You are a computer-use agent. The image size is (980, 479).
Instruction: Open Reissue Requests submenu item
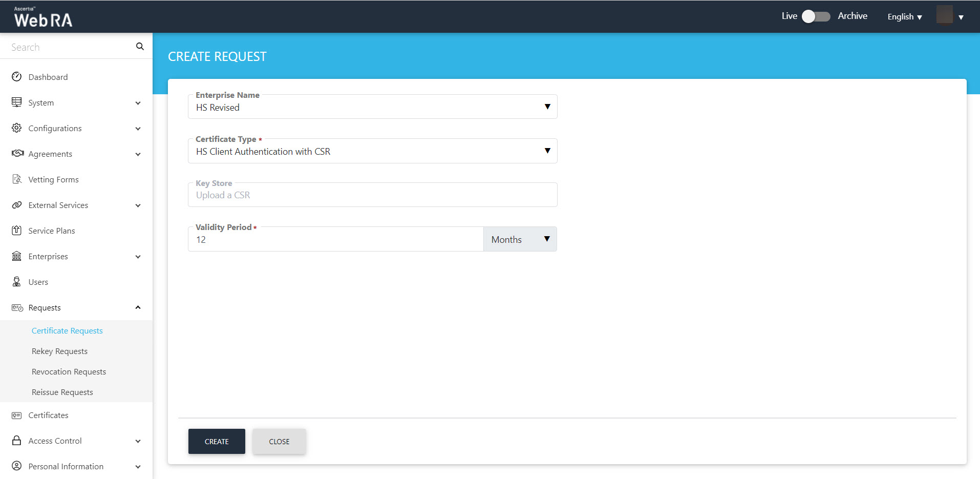(x=62, y=392)
